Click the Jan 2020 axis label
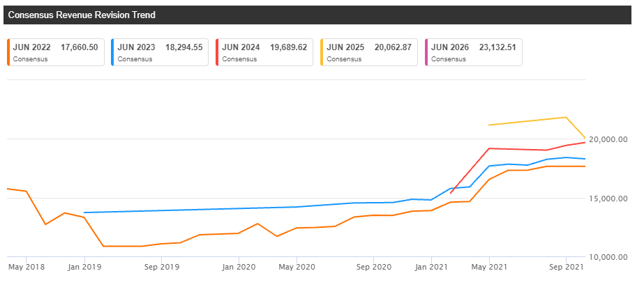This screenshot has height=287, width=644. [x=239, y=267]
